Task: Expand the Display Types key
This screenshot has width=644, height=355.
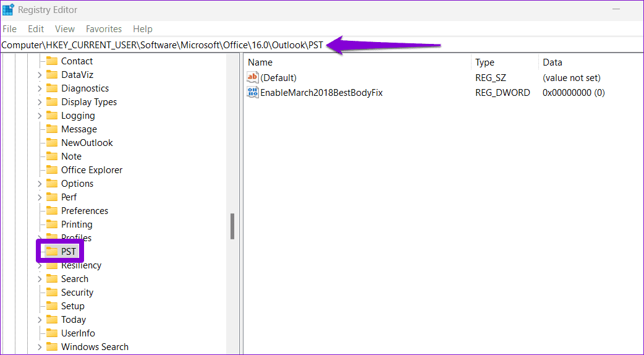Action: (x=40, y=102)
